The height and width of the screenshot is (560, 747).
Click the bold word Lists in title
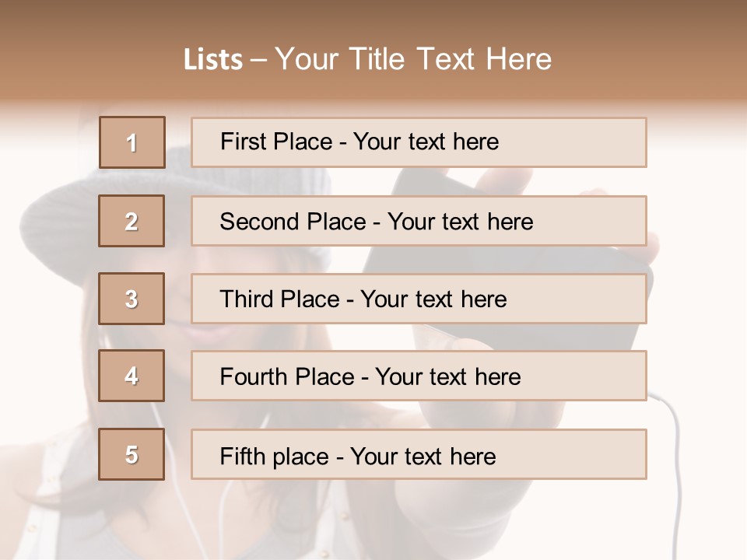click(213, 60)
